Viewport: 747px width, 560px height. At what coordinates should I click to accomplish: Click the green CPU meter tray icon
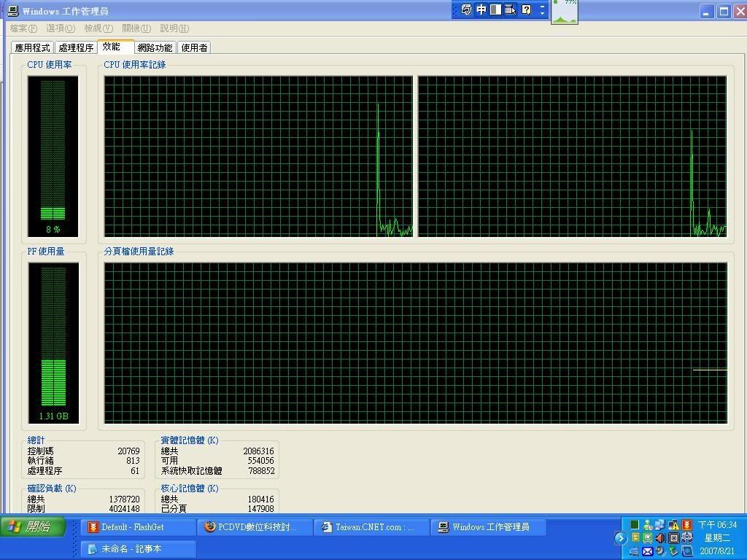coord(635,525)
